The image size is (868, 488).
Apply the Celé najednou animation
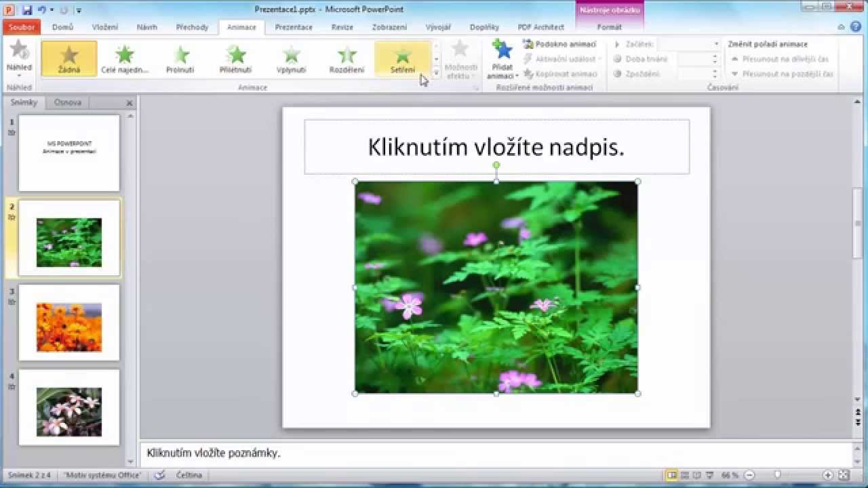125,58
